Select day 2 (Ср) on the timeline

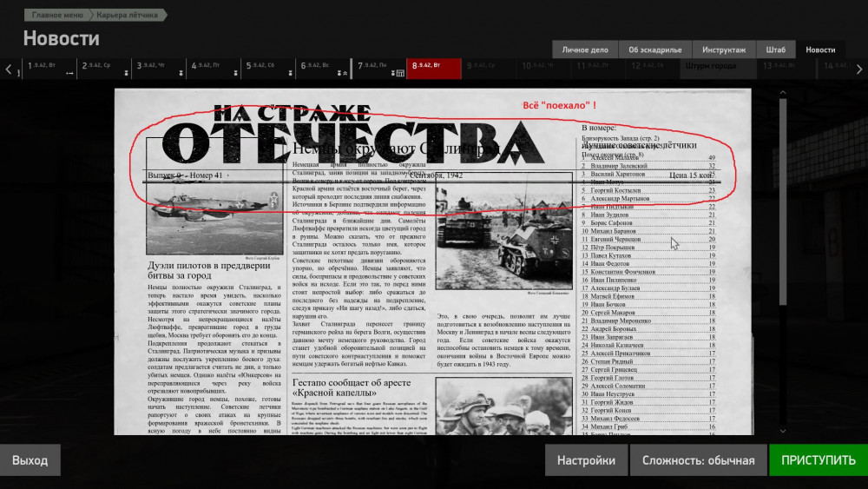pyautogui.click(x=104, y=67)
